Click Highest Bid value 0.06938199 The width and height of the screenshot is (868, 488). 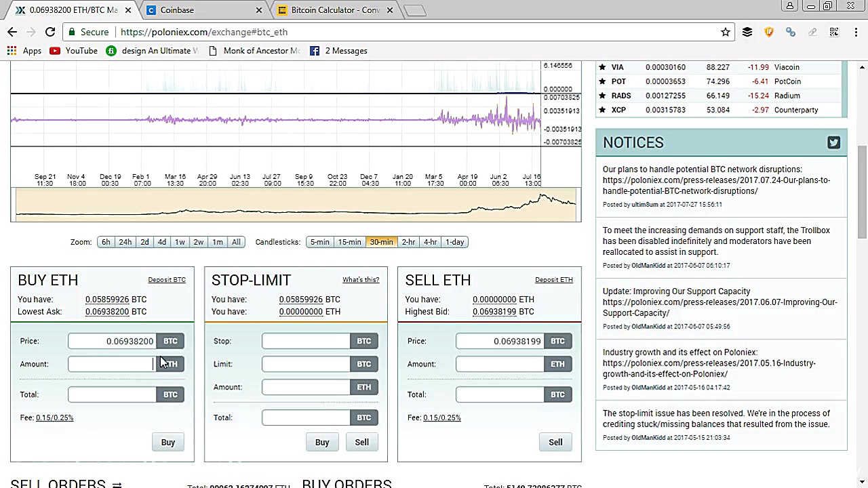pyautogui.click(x=494, y=312)
